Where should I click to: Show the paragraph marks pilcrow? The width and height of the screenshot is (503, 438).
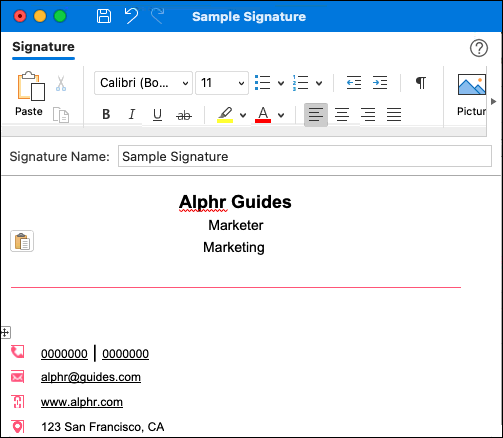(421, 83)
